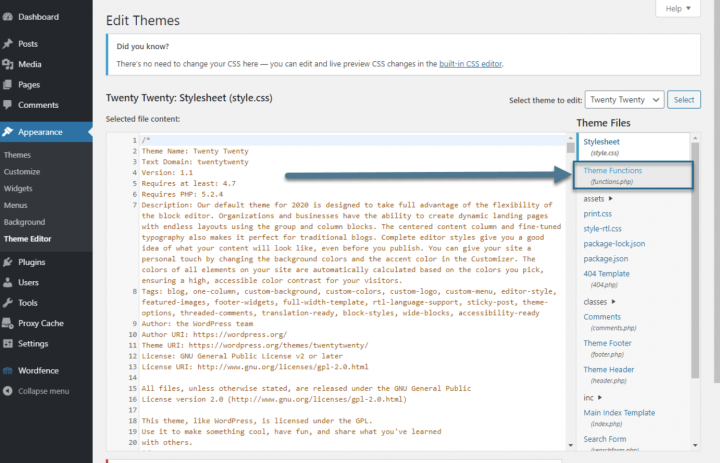Go to Media menu

tap(30, 64)
